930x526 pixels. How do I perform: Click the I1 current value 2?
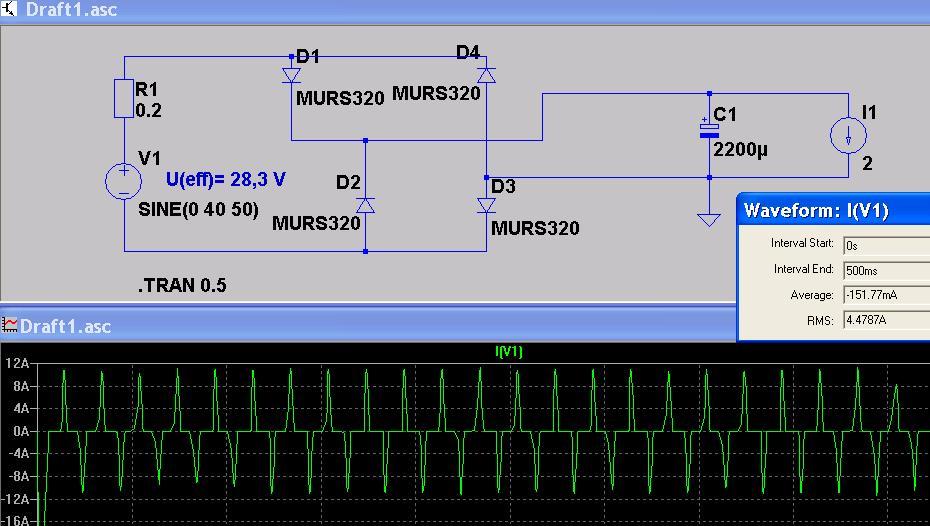[x=867, y=164]
